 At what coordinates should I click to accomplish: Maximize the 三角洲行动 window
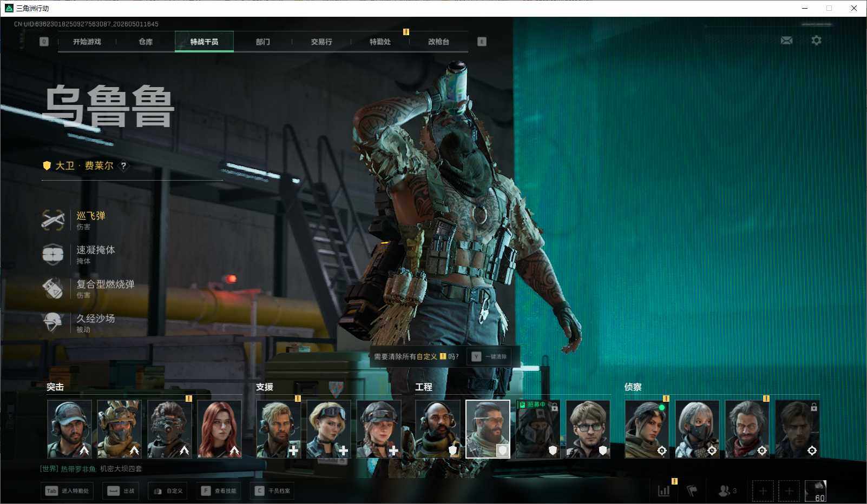coord(829,8)
